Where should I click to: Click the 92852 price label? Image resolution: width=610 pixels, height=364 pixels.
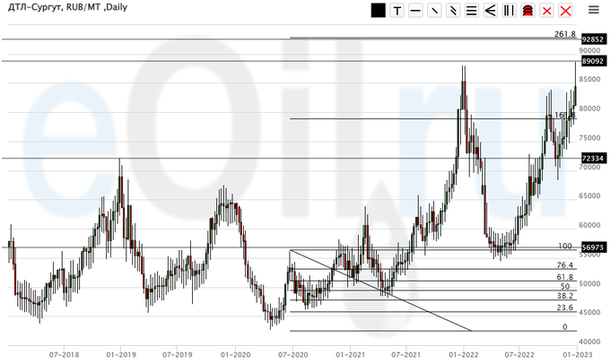point(591,40)
